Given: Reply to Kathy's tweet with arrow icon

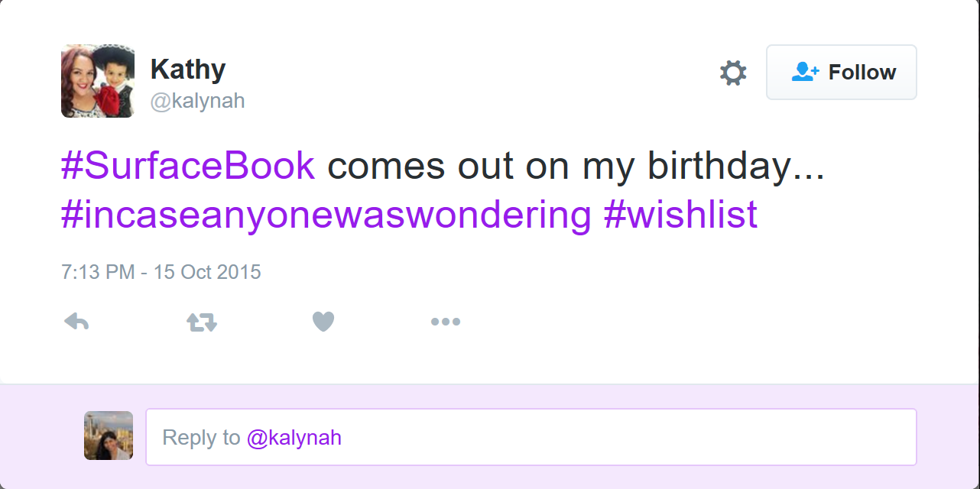Looking at the screenshot, I should [76, 322].
